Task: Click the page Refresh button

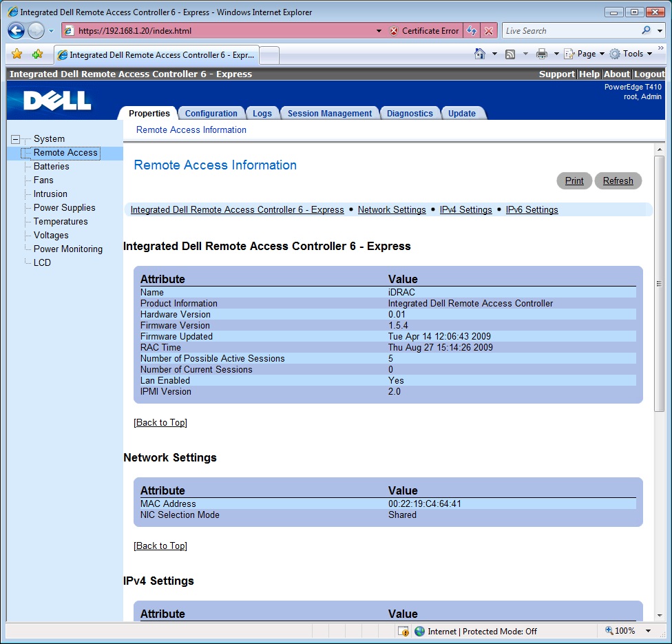Action: [x=618, y=180]
